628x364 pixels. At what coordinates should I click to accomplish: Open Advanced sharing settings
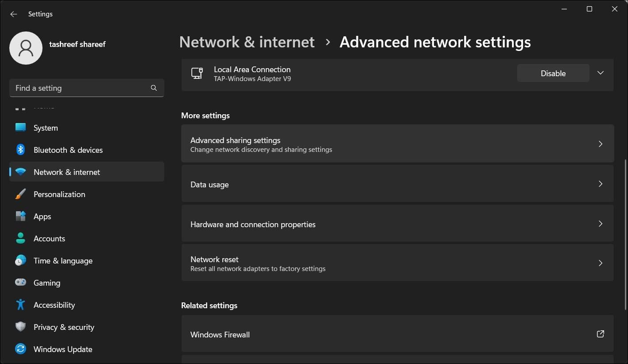397,143
